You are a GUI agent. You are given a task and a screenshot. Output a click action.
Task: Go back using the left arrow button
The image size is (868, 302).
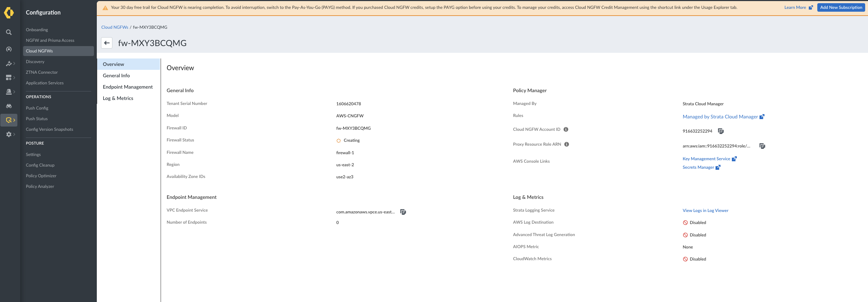pos(107,43)
